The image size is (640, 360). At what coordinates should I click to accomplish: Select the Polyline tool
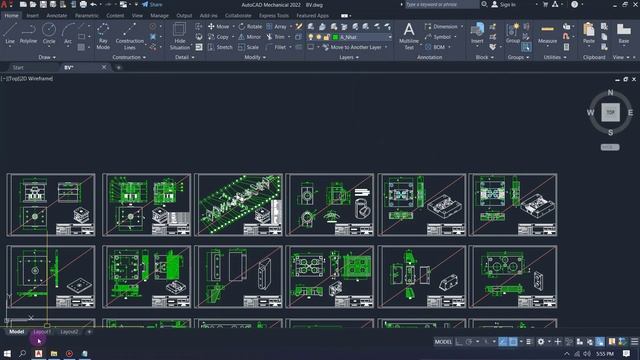[28, 34]
